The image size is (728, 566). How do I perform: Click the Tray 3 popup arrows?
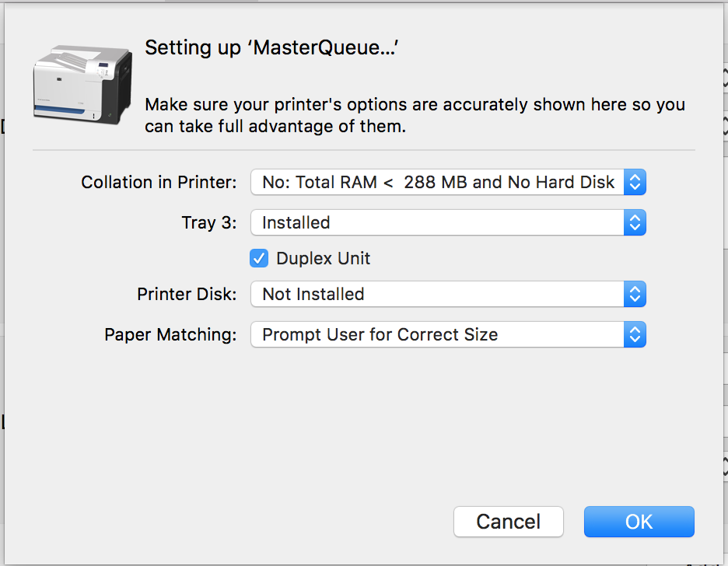coord(635,222)
